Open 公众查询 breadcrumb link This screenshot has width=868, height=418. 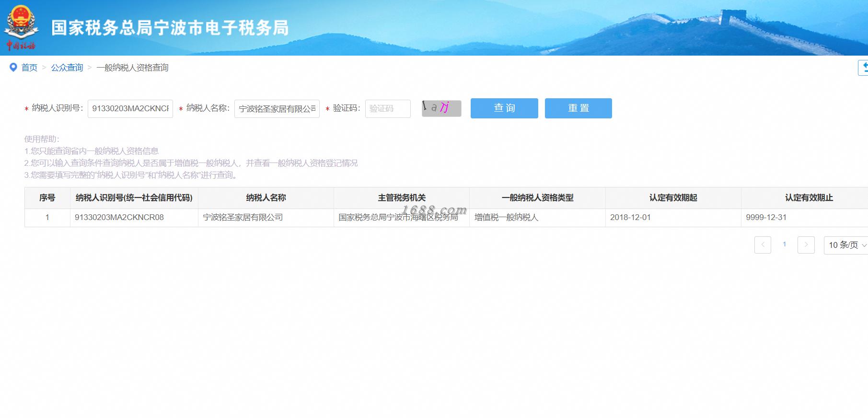pos(67,68)
